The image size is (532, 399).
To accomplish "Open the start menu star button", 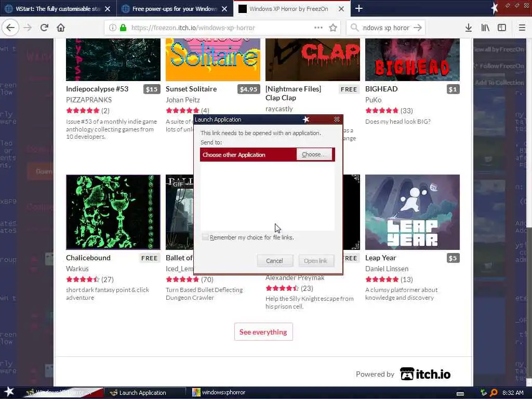I will [9, 392].
